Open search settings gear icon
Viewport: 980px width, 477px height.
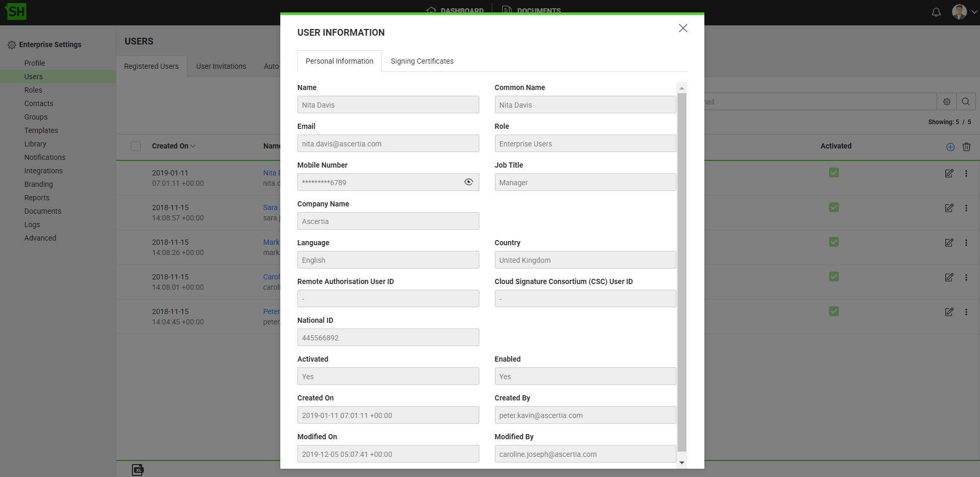(x=947, y=102)
